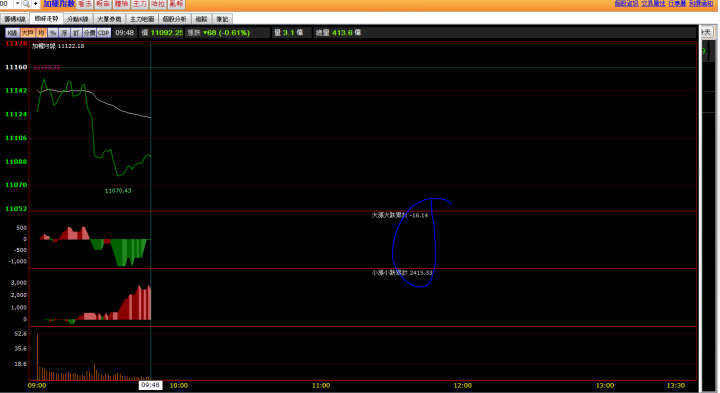Click the second blue link at top right
Viewport: 720px width, 393px height.
[x=653, y=4]
